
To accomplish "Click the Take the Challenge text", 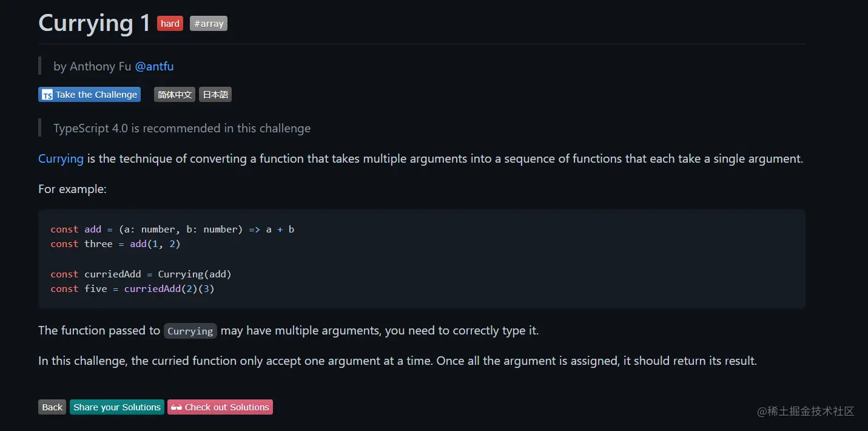I will click(96, 95).
